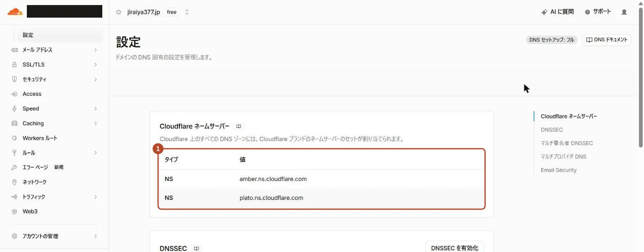Click the DNS セットアップ: フル badge

[x=551, y=40]
